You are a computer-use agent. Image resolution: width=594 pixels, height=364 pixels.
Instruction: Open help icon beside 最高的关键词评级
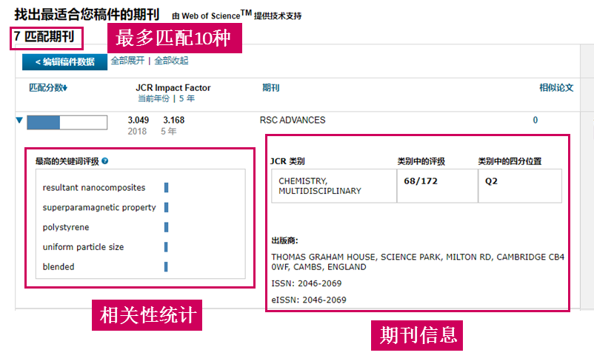pyautogui.click(x=105, y=161)
